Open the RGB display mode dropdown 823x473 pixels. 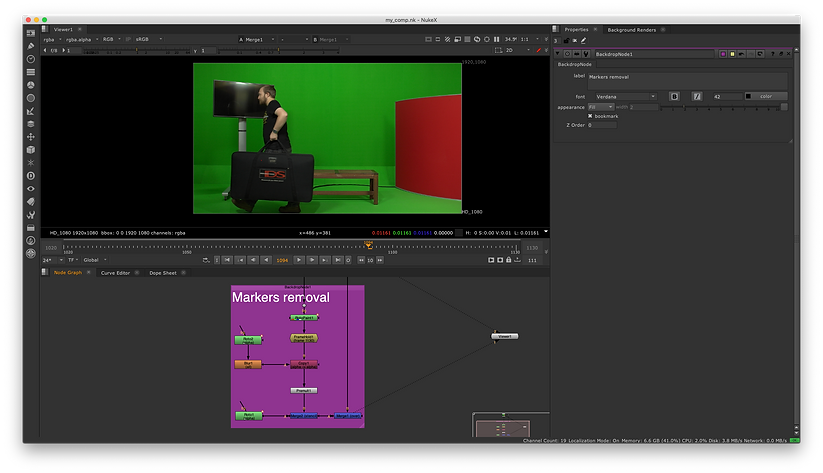[x=111, y=39]
